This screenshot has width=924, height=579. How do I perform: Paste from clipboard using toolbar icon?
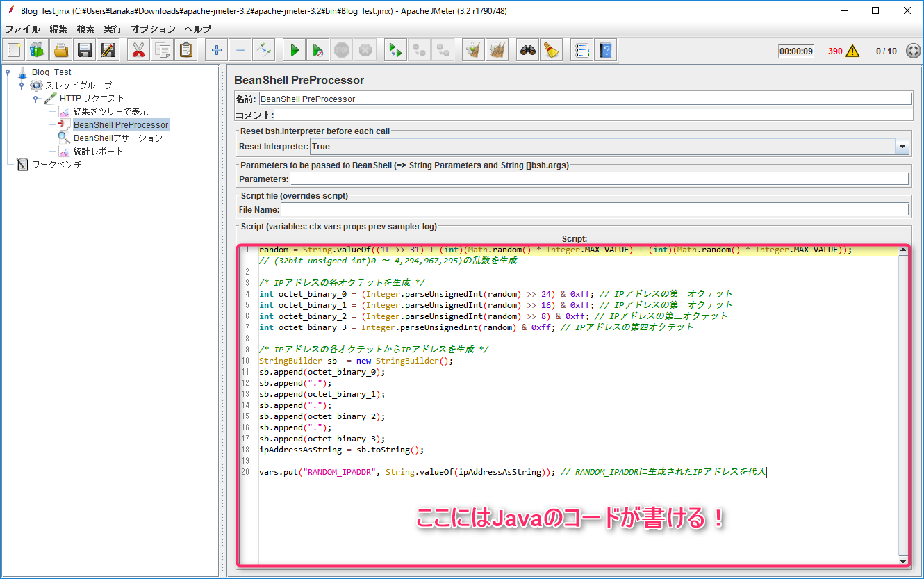click(186, 50)
